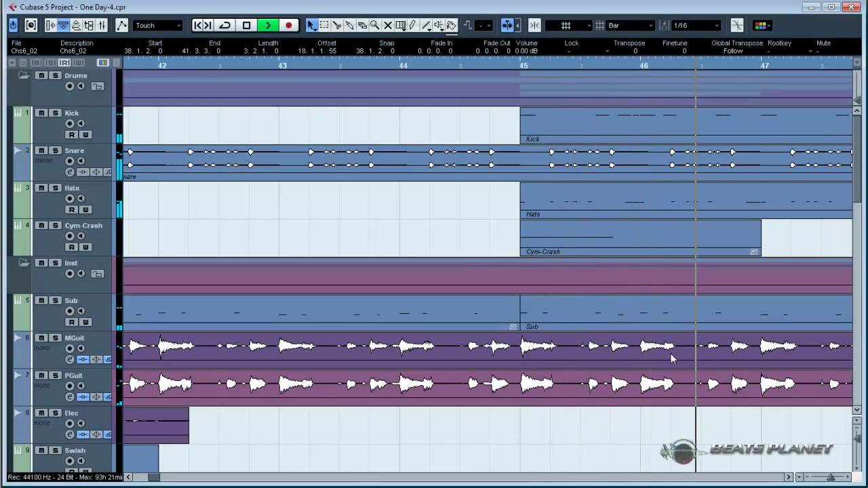Mute the Sub track
Image resolution: width=868 pixels, height=488 pixels.
tap(41, 300)
